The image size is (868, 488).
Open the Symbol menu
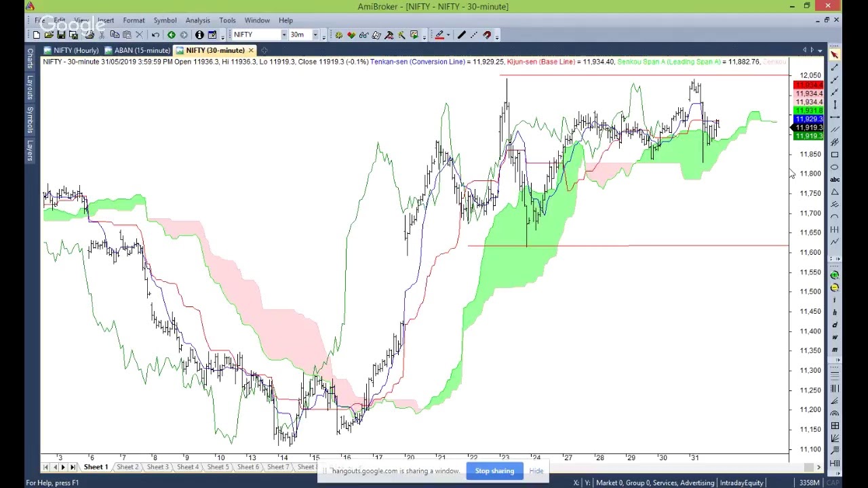click(165, 20)
